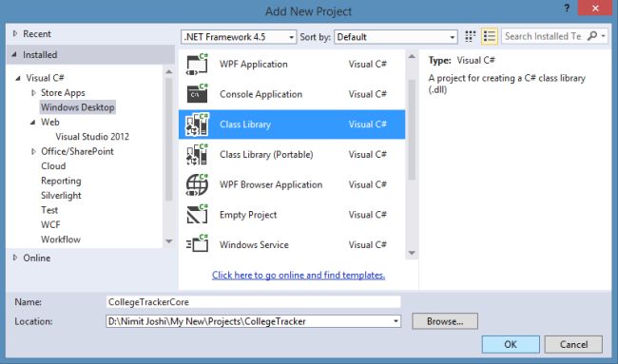The height and width of the screenshot is (364, 618).
Task: Select Visual Studio 2012 under Web
Action: coord(92,137)
